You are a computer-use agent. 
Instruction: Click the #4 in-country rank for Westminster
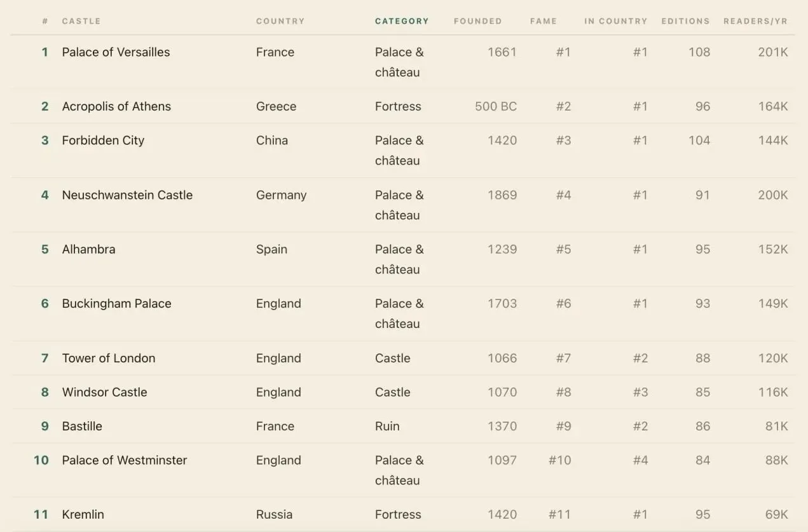point(640,460)
